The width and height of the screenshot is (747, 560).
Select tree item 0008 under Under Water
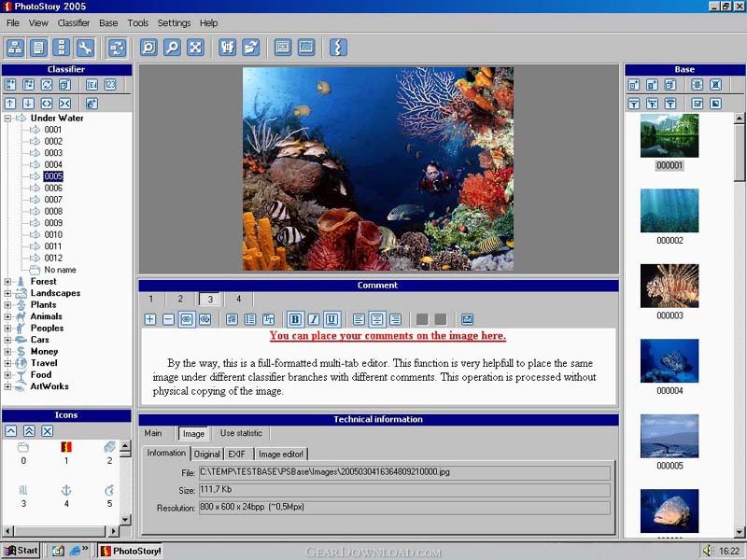pos(53,212)
